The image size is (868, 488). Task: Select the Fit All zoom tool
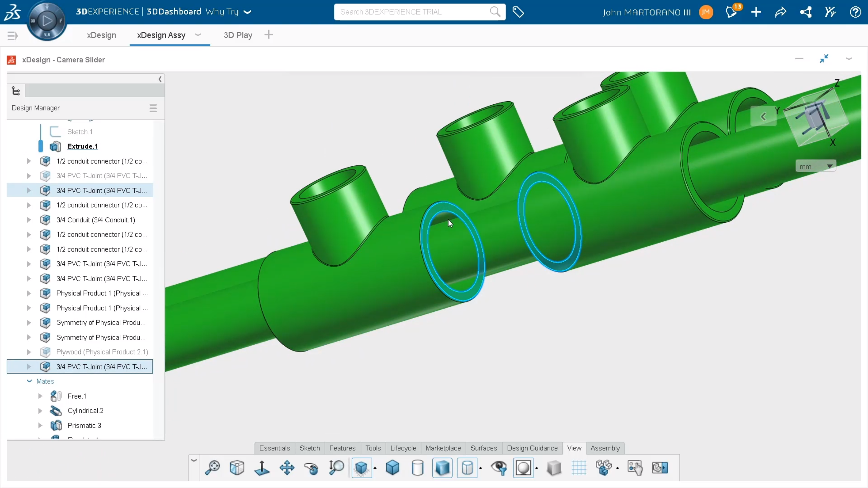coord(212,468)
